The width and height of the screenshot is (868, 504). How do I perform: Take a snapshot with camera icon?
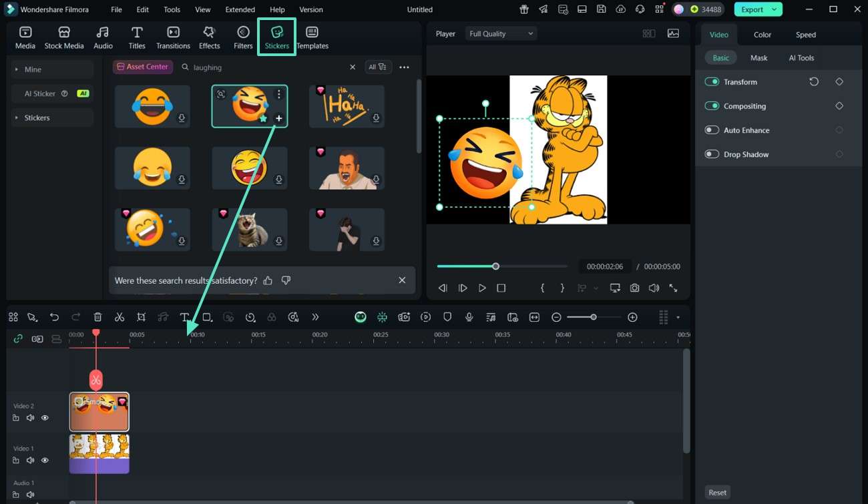pos(634,288)
